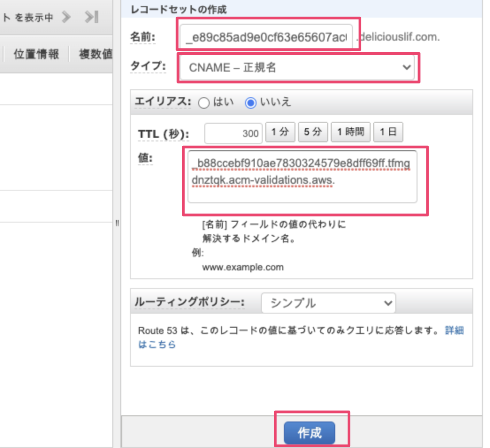This screenshot has width=490, height=448.
Task: Set TTL with the 5分 button
Action: (313, 132)
